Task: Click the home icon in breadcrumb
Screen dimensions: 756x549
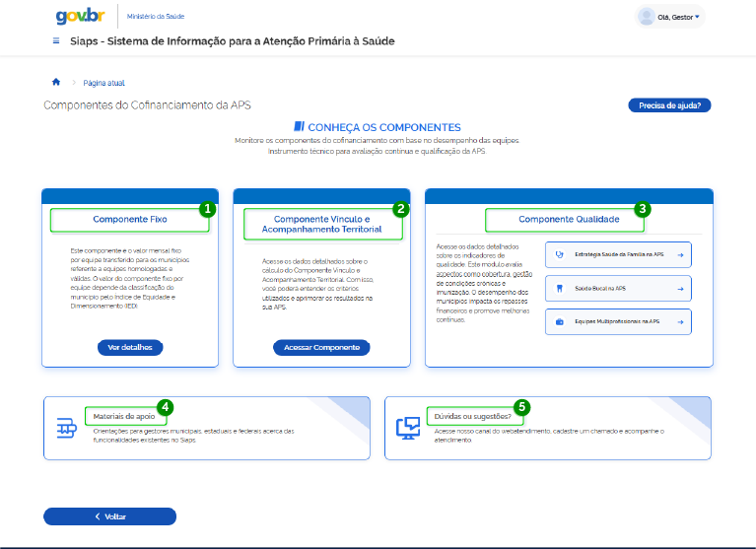Action: tap(56, 83)
